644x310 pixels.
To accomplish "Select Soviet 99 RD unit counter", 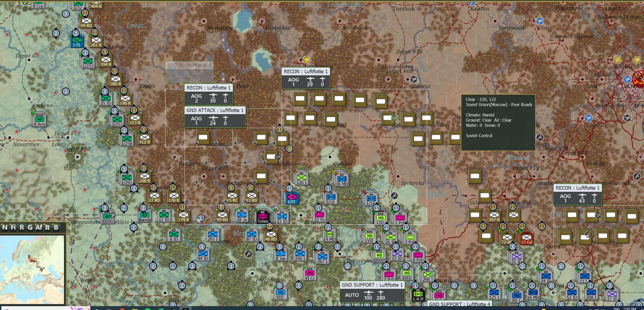I will coord(86,21).
